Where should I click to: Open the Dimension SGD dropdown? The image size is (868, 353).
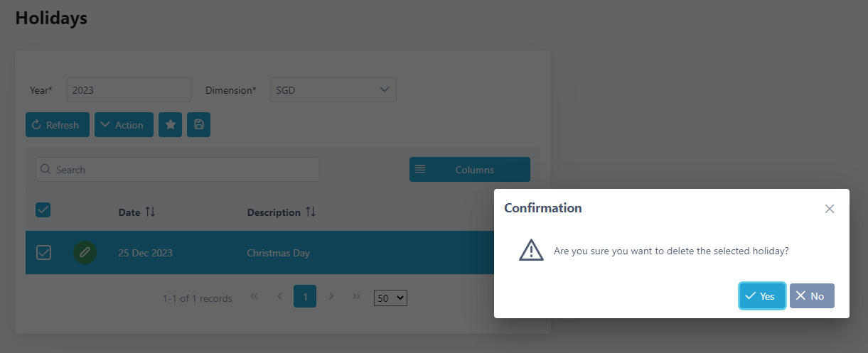pyautogui.click(x=333, y=90)
